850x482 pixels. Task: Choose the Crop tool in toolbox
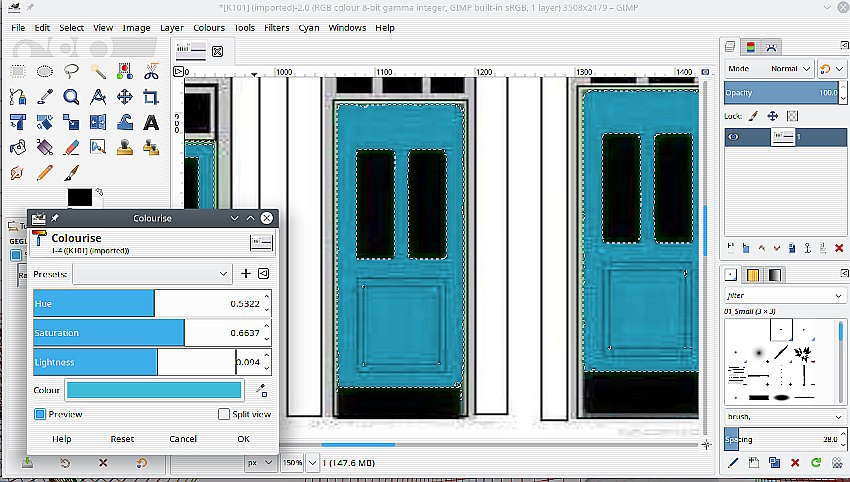click(x=150, y=97)
